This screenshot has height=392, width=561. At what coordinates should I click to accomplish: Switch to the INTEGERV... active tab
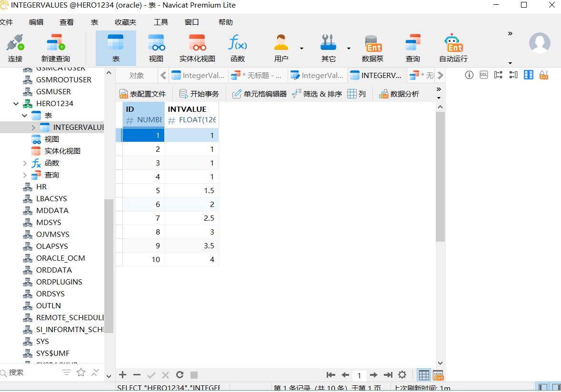click(x=377, y=75)
